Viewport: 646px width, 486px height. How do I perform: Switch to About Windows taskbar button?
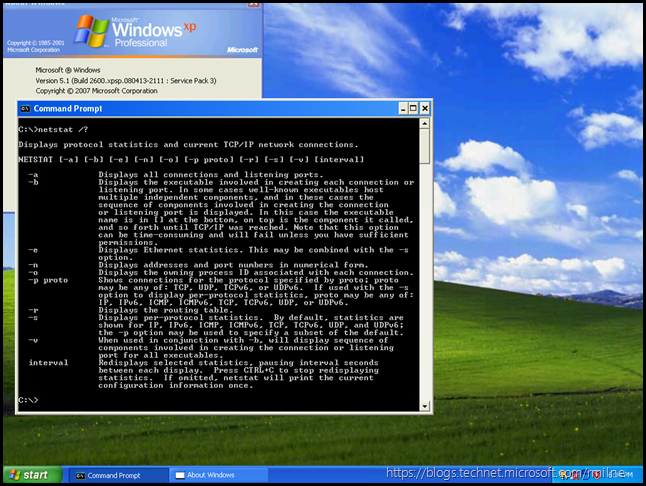point(218,475)
